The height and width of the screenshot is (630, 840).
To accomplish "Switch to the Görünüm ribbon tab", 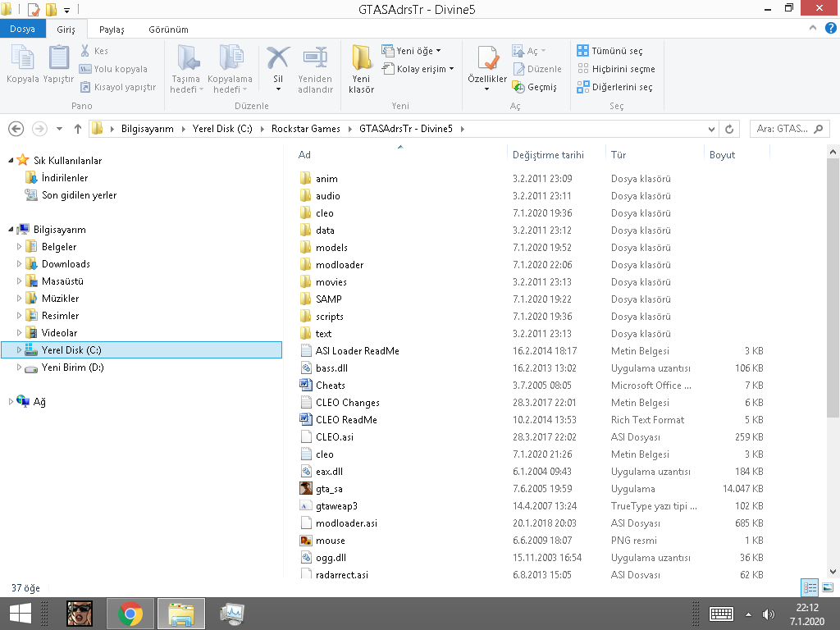I will pyautogui.click(x=168, y=30).
